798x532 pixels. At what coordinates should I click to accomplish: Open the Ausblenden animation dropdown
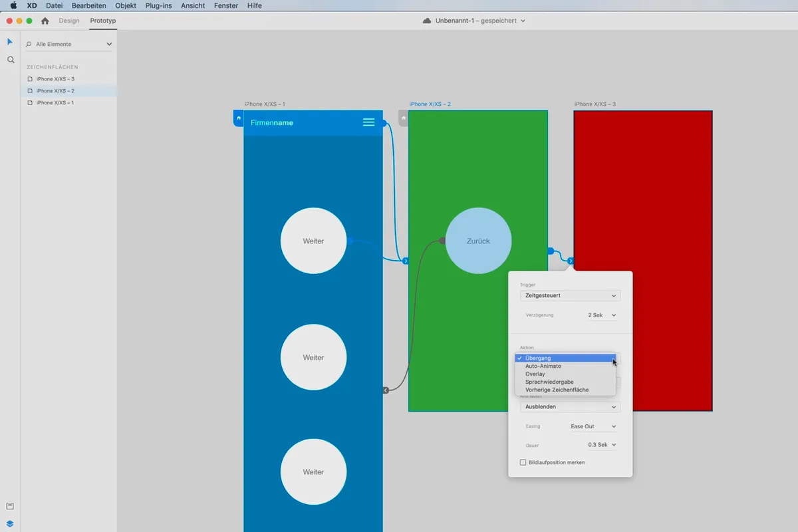570,406
